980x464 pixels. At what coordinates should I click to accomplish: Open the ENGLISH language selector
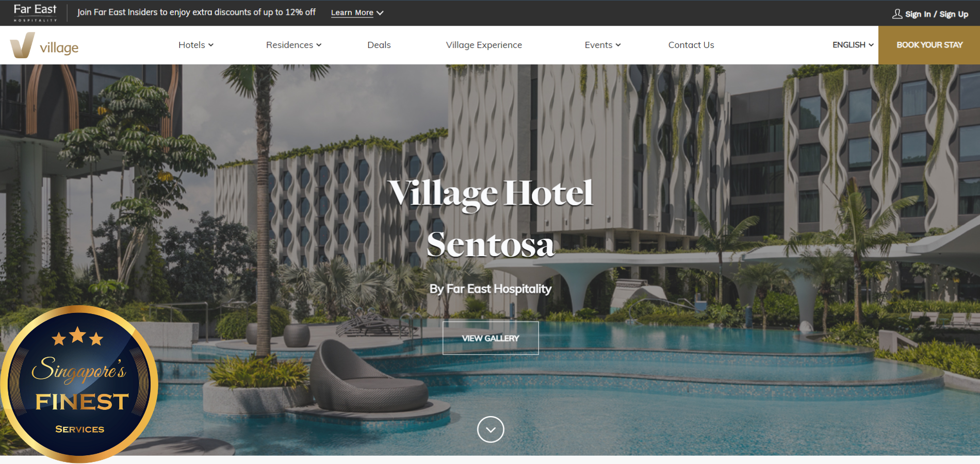853,45
